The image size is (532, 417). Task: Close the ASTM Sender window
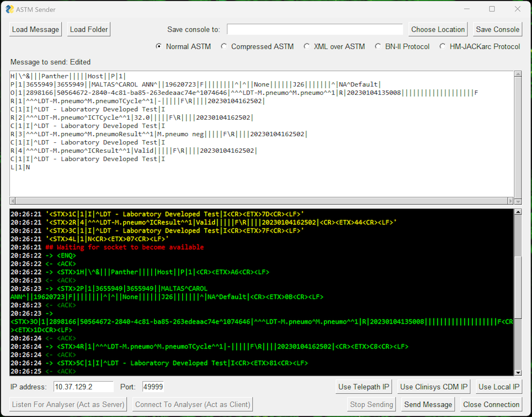click(518, 9)
